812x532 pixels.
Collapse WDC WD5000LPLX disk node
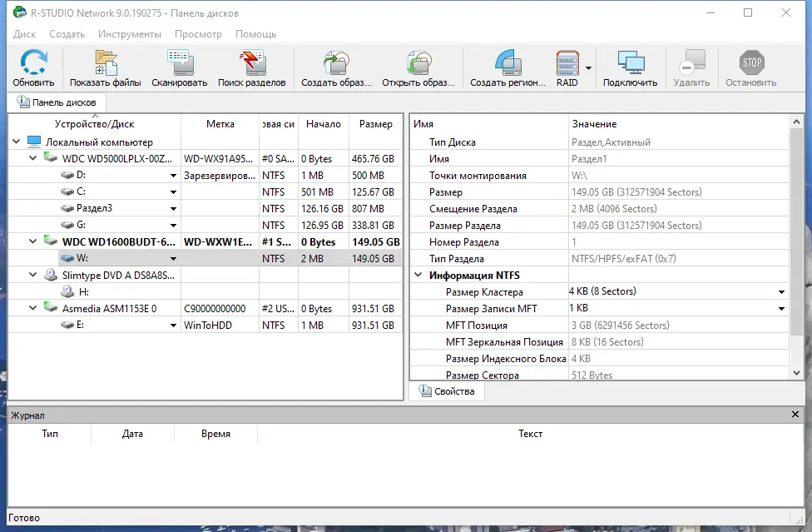pyautogui.click(x=33, y=158)
